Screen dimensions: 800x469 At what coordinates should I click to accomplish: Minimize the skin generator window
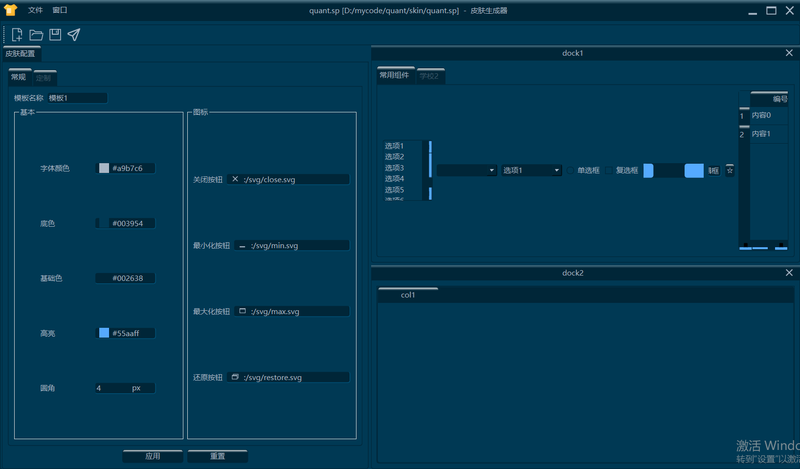tap(753, 11)
